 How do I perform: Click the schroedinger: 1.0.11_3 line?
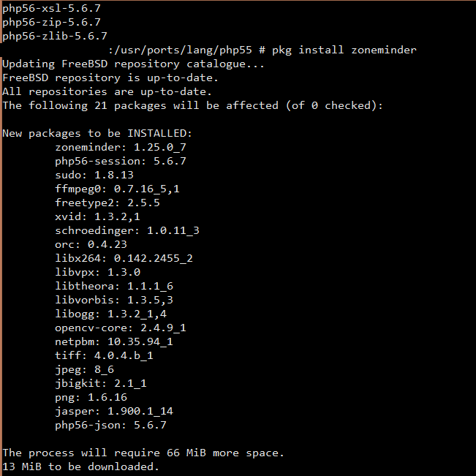(x=127, y=231)
